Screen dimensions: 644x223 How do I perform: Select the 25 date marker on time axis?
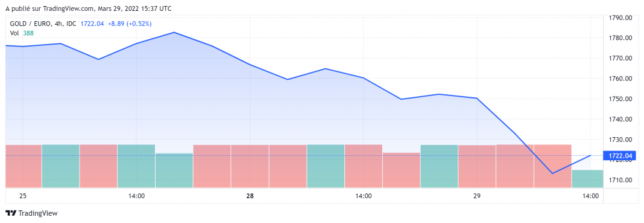click(x=23, y=196)
